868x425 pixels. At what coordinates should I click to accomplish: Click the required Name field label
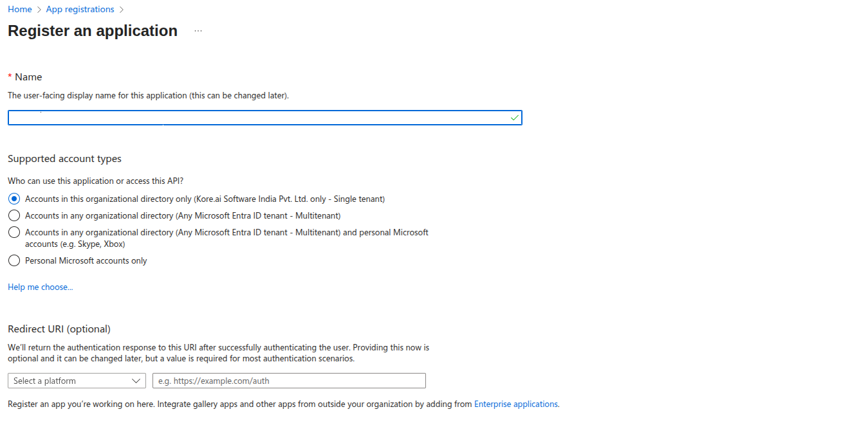[28, 77]
